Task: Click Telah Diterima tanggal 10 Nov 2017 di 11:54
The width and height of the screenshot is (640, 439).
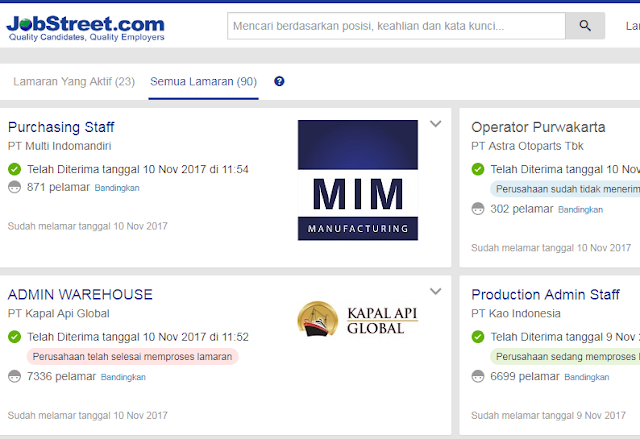Action: pyautogui.click(x=138, y=169)
